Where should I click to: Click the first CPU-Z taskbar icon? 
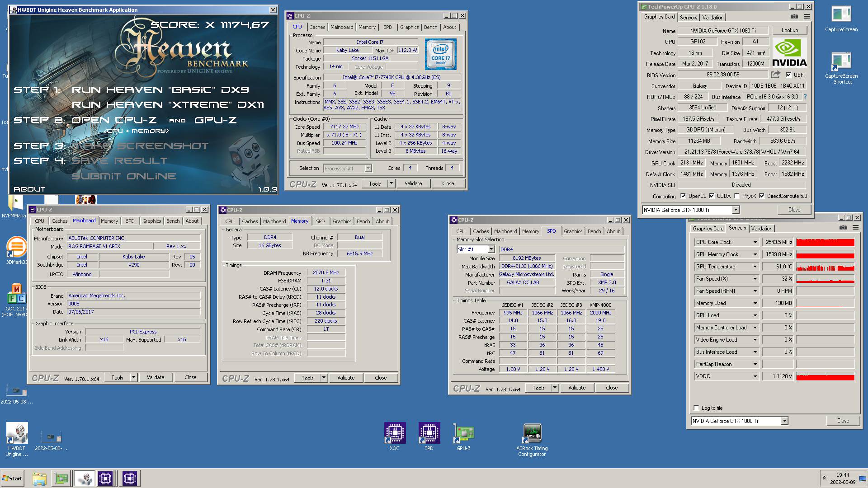click(105, 479)
